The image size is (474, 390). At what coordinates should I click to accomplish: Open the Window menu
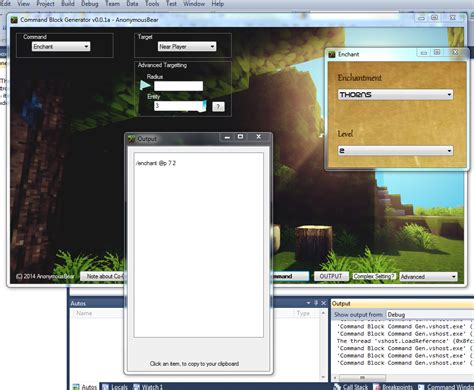point(194,4)
